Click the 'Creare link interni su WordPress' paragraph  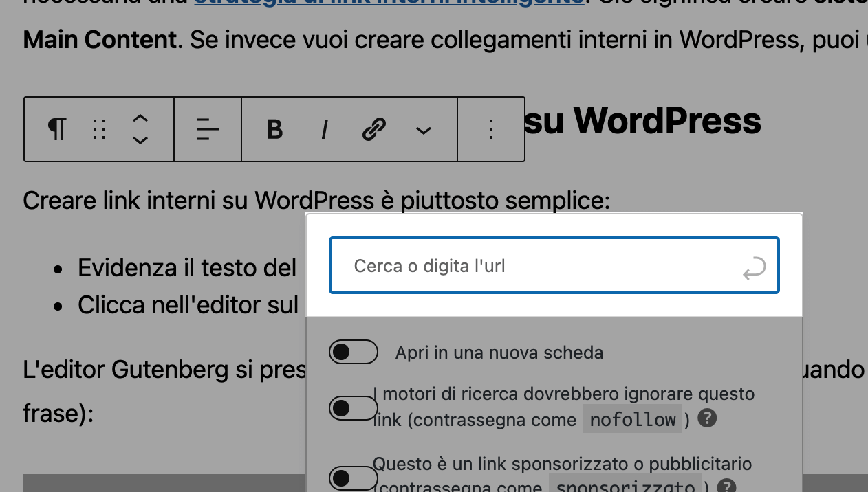point(316,201)
